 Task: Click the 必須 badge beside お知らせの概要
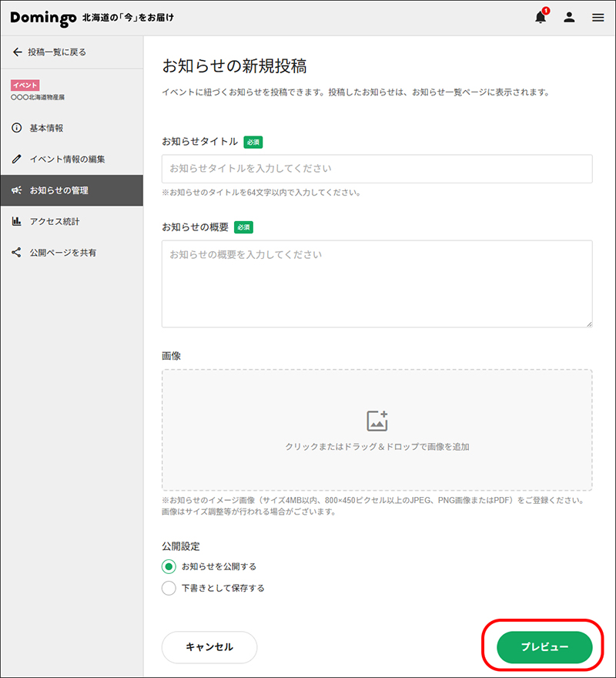coord(244,227)
